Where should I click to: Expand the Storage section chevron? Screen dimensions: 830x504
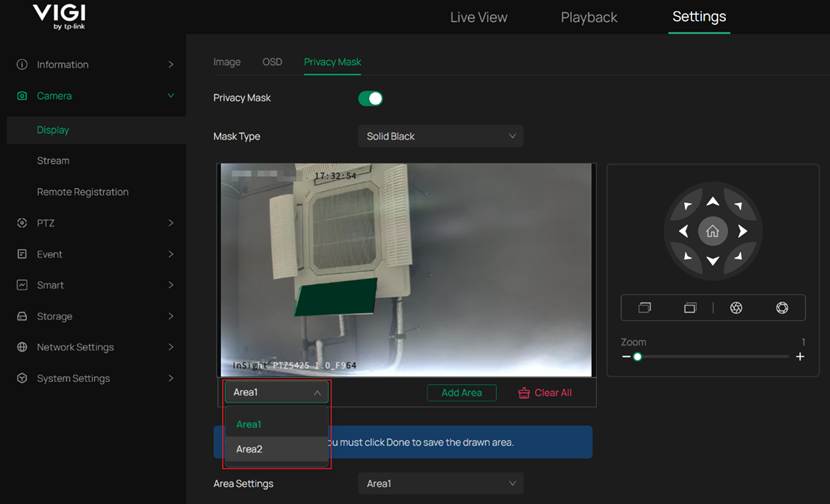pyautogui.click(x=171, y=316)
